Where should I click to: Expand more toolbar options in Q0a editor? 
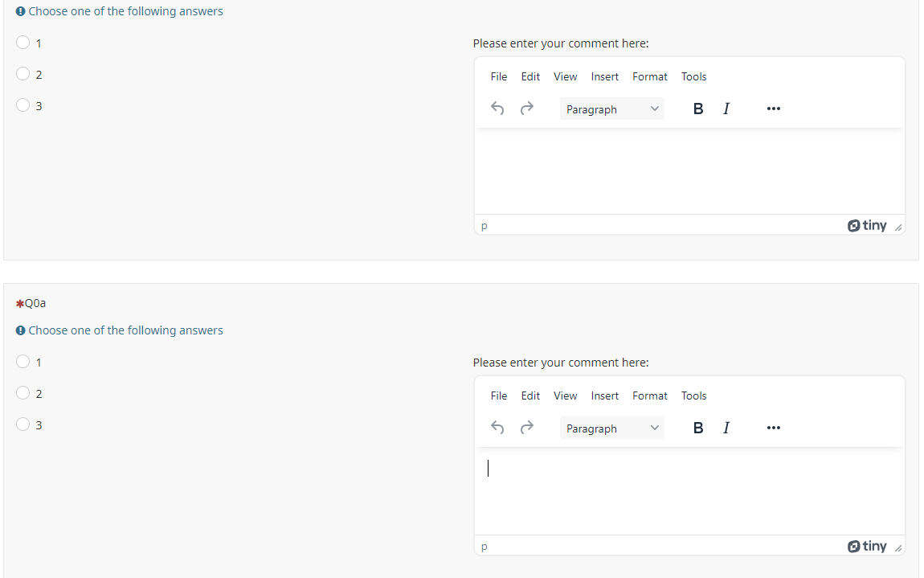773,428
